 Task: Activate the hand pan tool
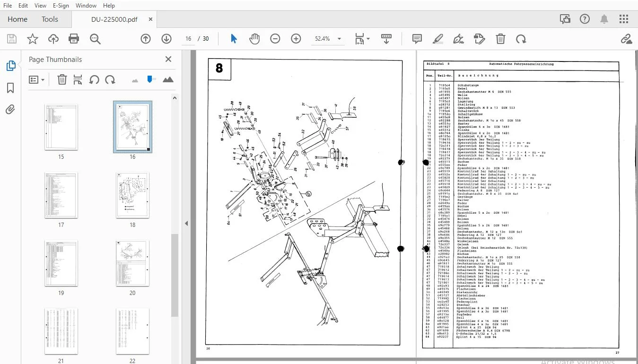point(254,39)
